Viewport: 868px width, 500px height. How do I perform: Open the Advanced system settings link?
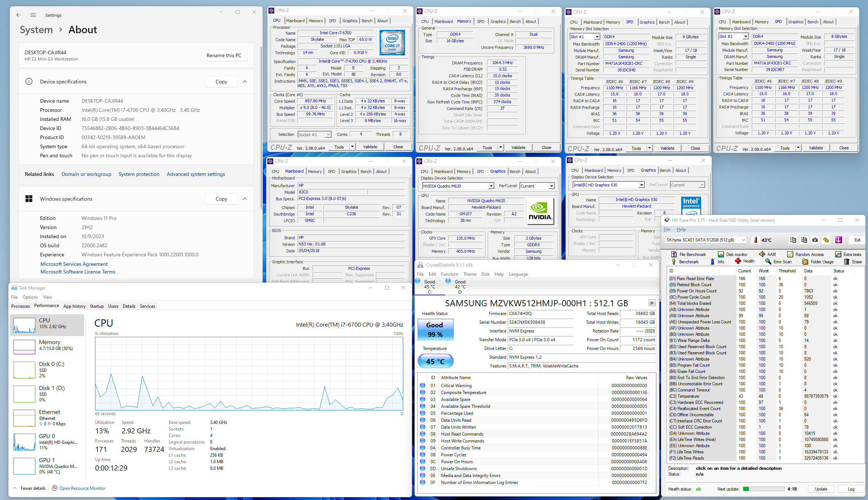pos(196,174)
